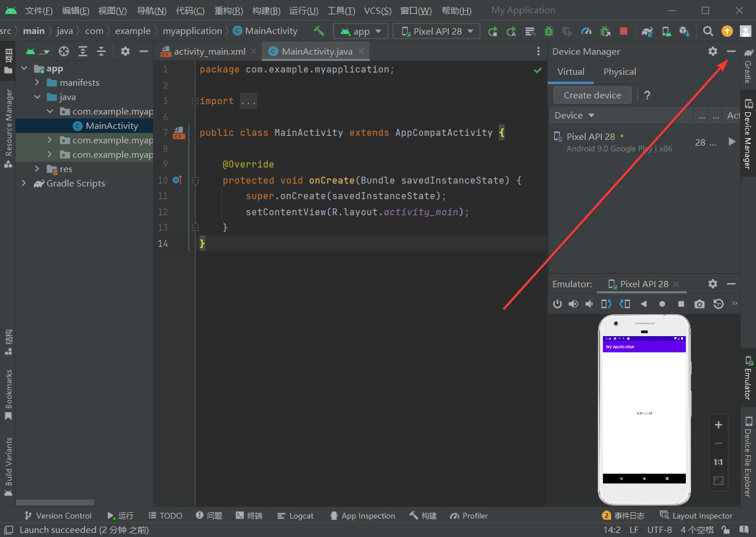This screenshot has width=756, height=537.
Task: Take an emulator screenshot with the camera icon
Action: (x=699, y=304)
